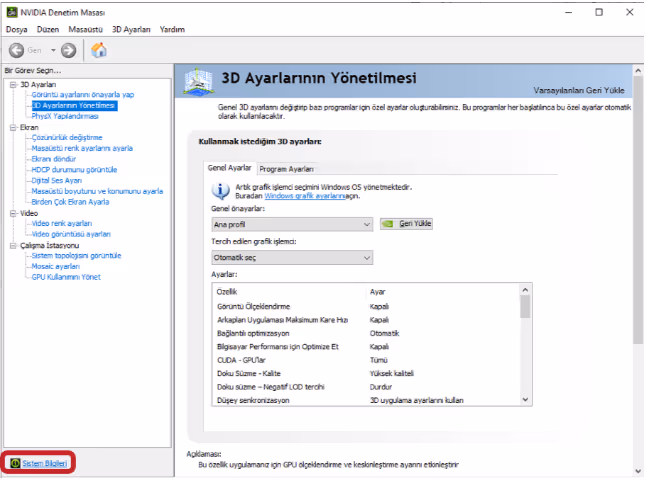The width and height of the screenshot is (646, 480).
Task: Collapse the Video tree node
Action: [x=13, y=213]
